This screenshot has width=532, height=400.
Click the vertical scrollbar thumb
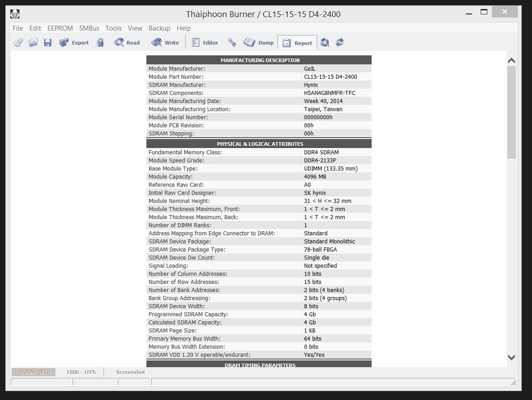click(511, 112)
